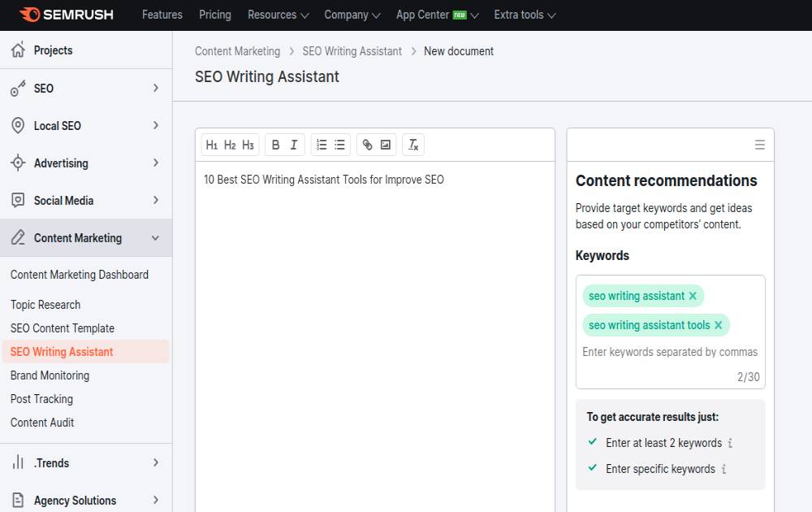Click the Social Media icon

point(18,200)
